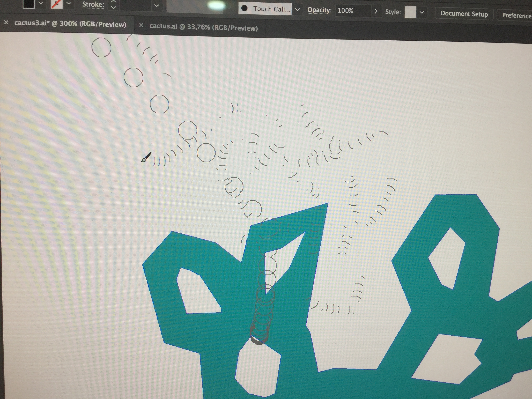Image resolution: width=532 pixels, height=399 pixels.
Task: Click the stroke weight stepper arrows
Action: (x=113, y=4)
